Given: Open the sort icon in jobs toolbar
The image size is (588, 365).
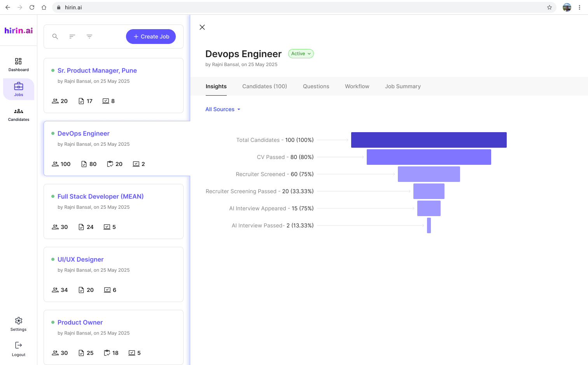Looking at the screenshot, I should tap(72, 37).
